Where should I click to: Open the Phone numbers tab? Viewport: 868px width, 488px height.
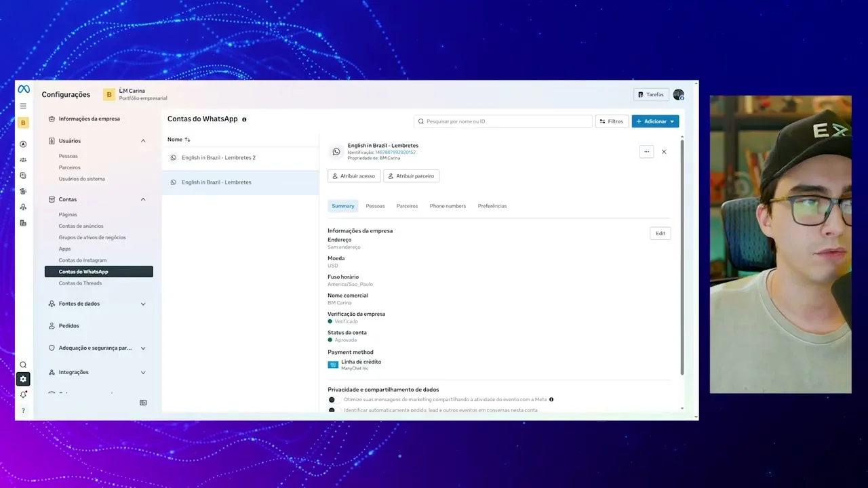click(448, 206)
